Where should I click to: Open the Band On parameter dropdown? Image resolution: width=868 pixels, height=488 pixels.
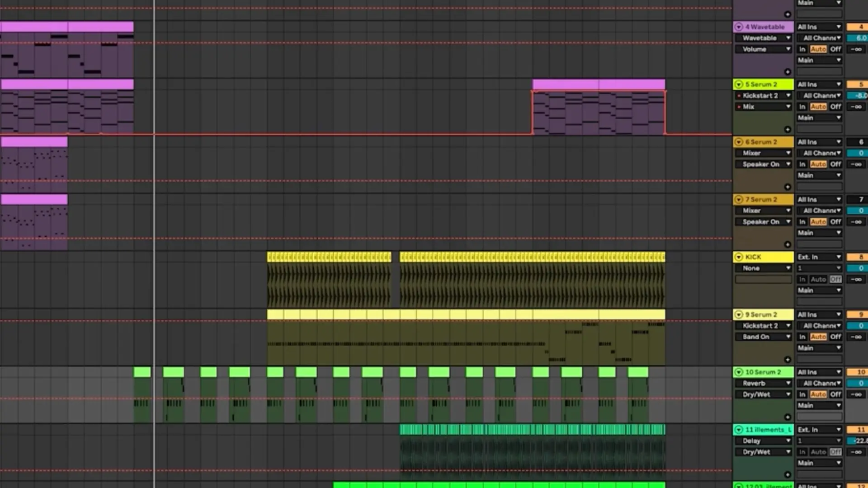[764, 337]
